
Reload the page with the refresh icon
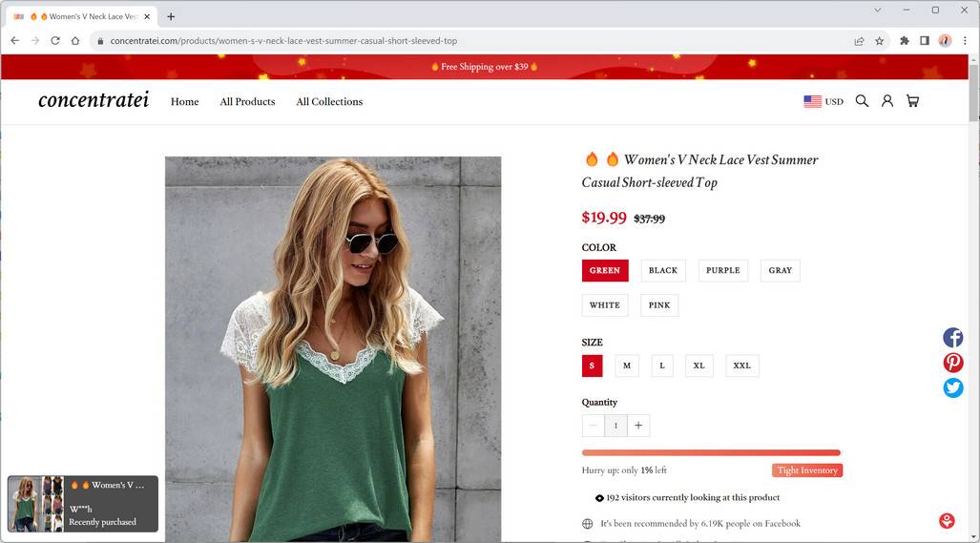point(55,41)
